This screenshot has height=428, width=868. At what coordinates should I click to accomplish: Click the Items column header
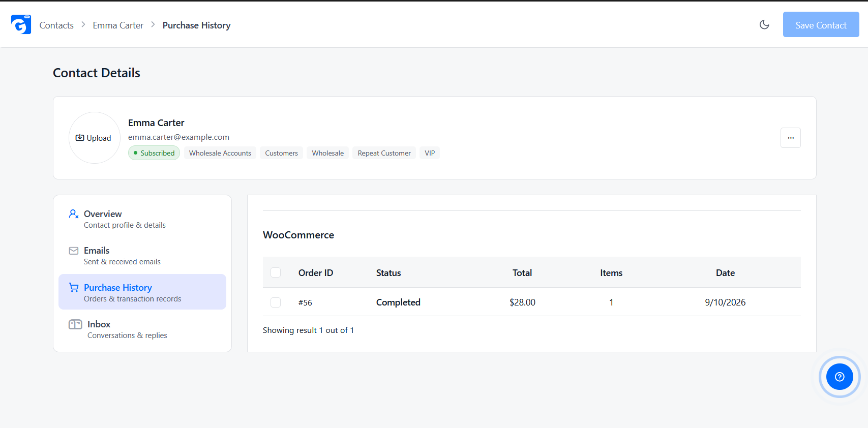[611, 273]
